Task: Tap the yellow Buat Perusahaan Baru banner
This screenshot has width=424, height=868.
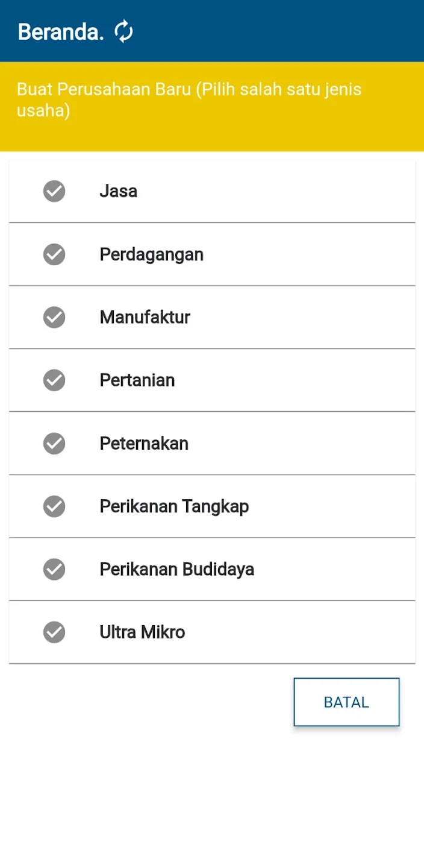Action: pos(212,105)
